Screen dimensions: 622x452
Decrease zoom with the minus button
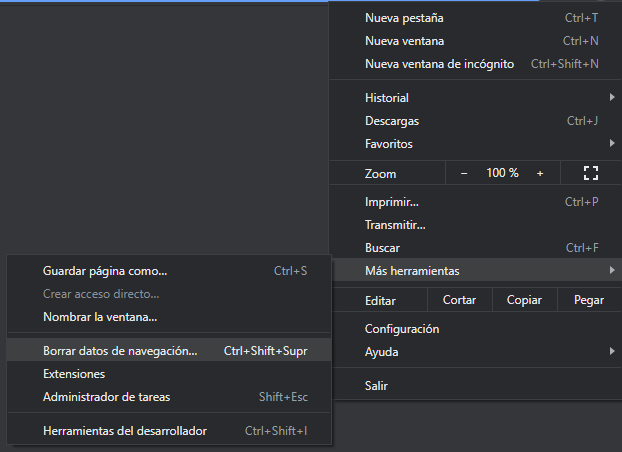click(464, 173)
